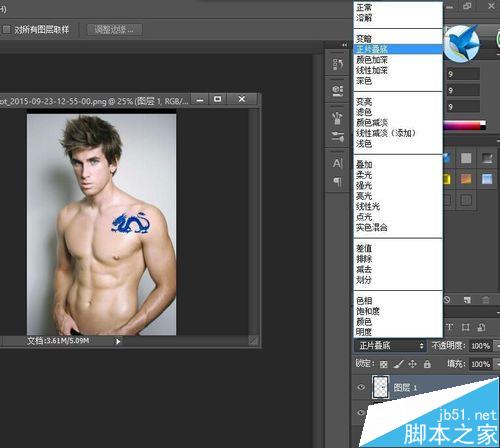Hide 图层 1 with its eye icon
The height and width of the screenshot is (448, 500).
tap(361, 387)
